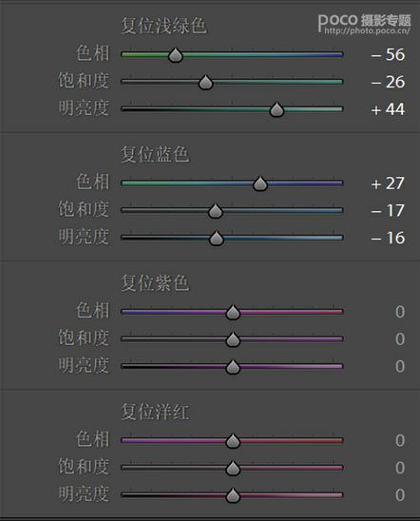Click purple 饱和度 slider handle
The image size is (420, 521).
(233, 339)
